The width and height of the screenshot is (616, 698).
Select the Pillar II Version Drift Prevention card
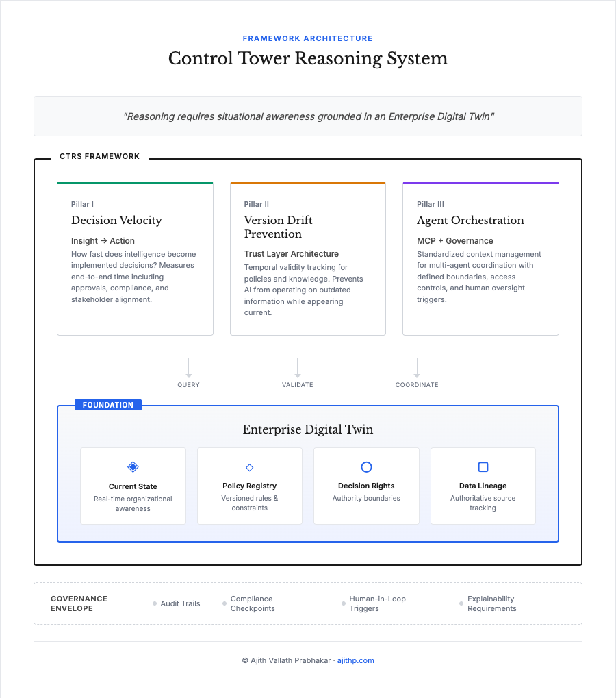click(308, 258)
